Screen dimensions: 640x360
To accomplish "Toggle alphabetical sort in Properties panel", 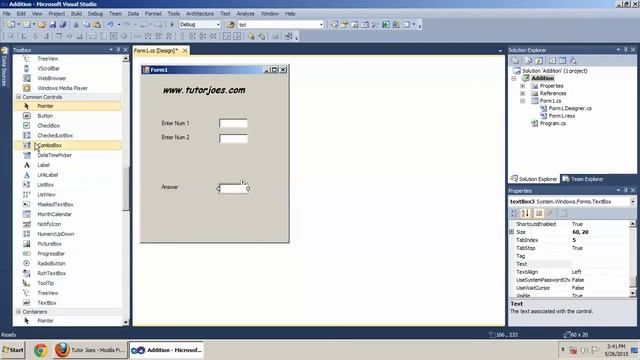I will tap(525, 213).
